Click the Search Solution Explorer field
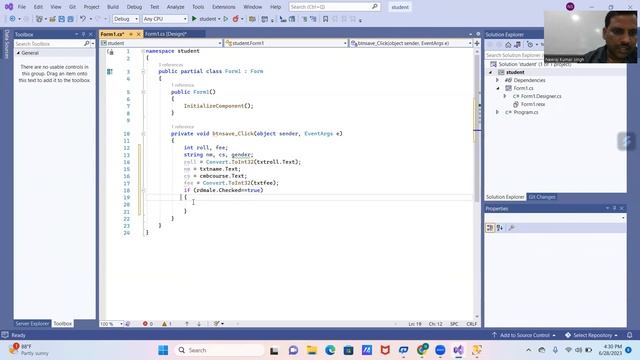The height and width of the screenshot is (360, 640). (514, 55)
